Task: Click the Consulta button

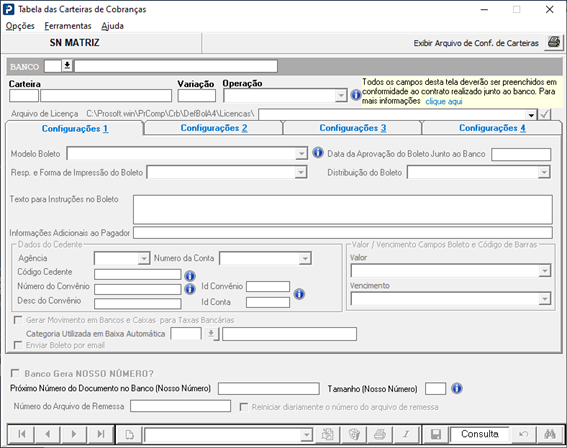Action: pyautogui.click(x=479, y=434)
